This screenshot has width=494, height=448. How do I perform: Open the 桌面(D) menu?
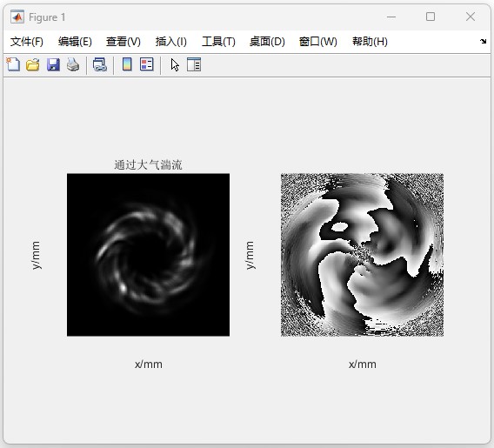(267, 42)
